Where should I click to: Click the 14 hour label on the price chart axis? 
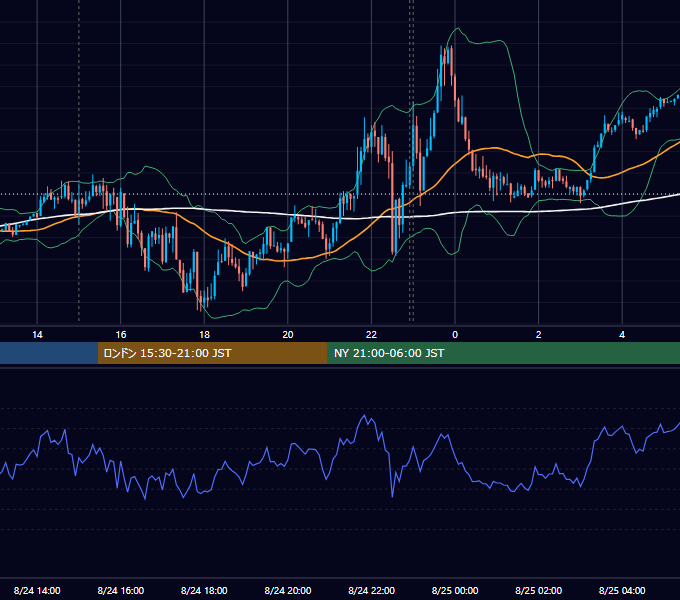37,335
